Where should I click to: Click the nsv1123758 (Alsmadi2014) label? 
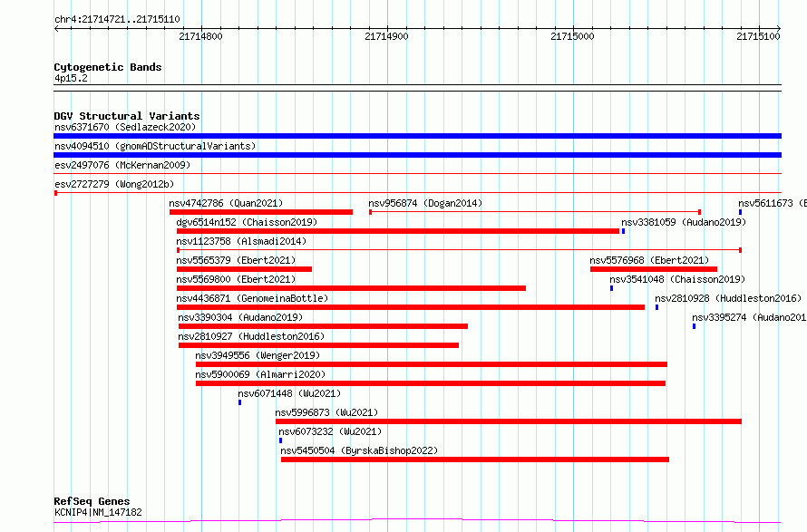tap(241, 241)
